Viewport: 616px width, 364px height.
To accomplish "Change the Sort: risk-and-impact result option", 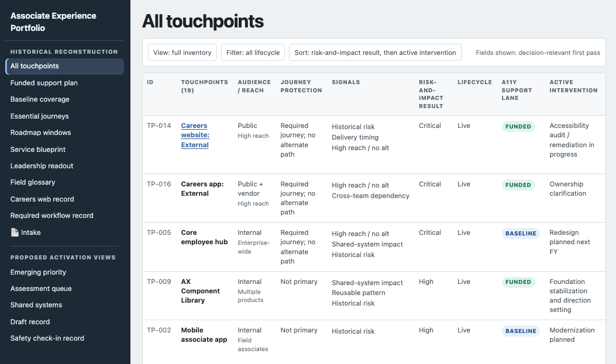I will coord(375,53).
